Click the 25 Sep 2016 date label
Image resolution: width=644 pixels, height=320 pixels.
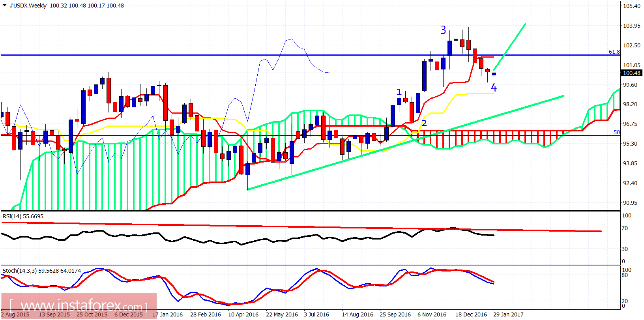tap(395, 314)
